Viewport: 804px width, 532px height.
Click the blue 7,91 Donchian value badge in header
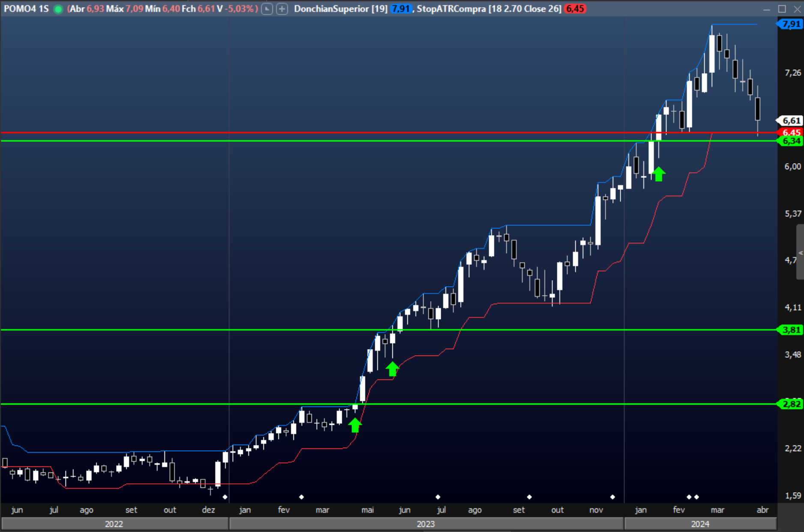click(x=401, y=9)
